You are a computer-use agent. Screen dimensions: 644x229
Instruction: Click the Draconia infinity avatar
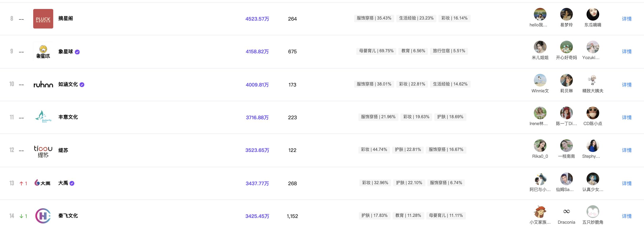(566, 212)
